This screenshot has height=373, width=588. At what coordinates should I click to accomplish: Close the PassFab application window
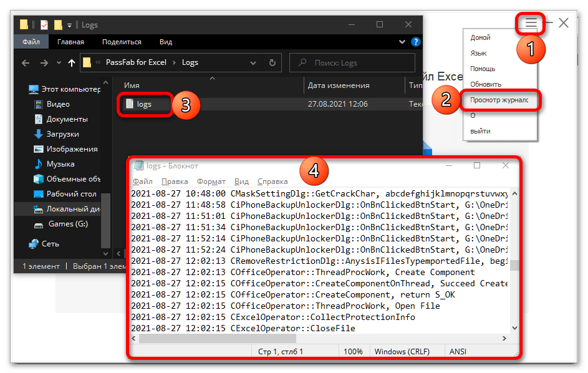pos(564,23)
